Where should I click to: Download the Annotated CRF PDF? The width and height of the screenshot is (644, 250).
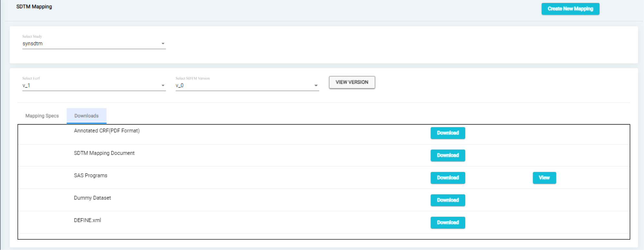pos(447,133)
